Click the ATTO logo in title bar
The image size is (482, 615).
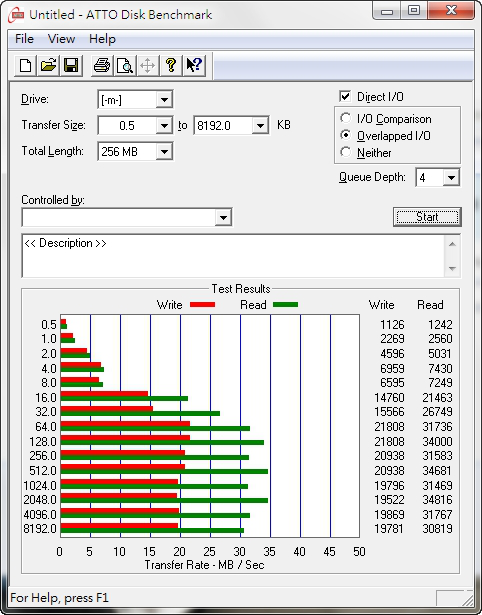(16, 15)
